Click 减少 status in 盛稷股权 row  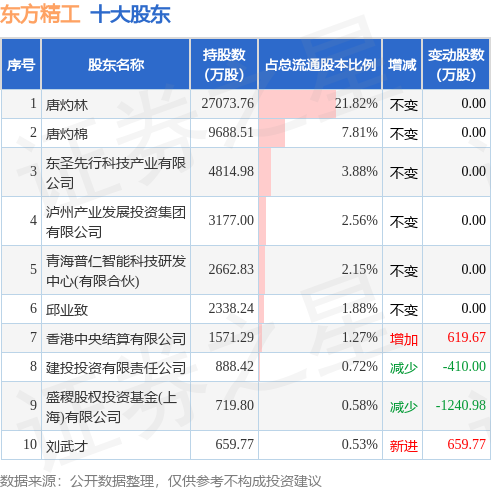tap(404, 407)
